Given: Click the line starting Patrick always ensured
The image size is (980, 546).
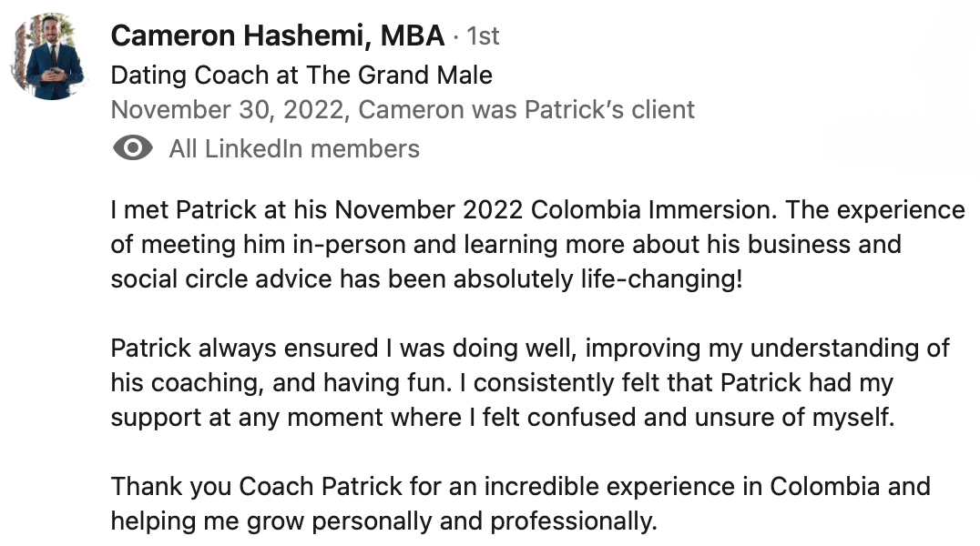Looking at the screenshot, I should [530, 349].
